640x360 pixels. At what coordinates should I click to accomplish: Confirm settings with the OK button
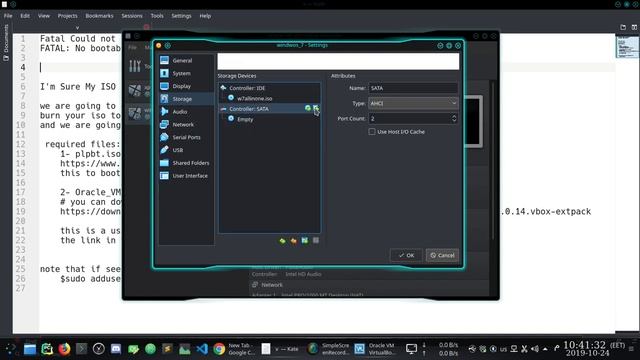click(406, 256)
